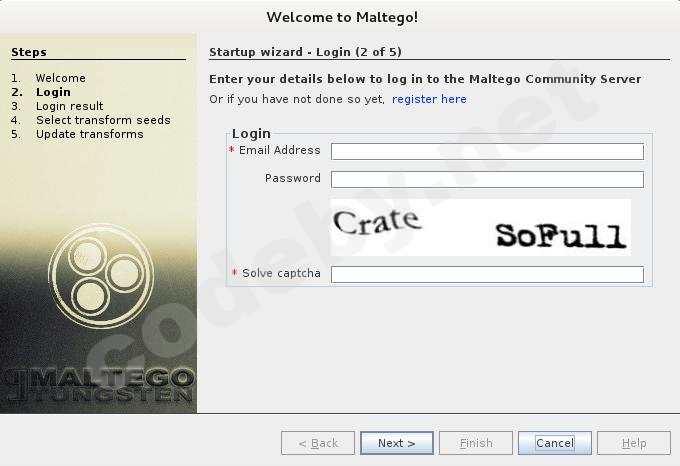Image resolution: width=680 pixels, height=466 pixels.
Task: Click the Login group box title
Action: (x=251, y=134)
